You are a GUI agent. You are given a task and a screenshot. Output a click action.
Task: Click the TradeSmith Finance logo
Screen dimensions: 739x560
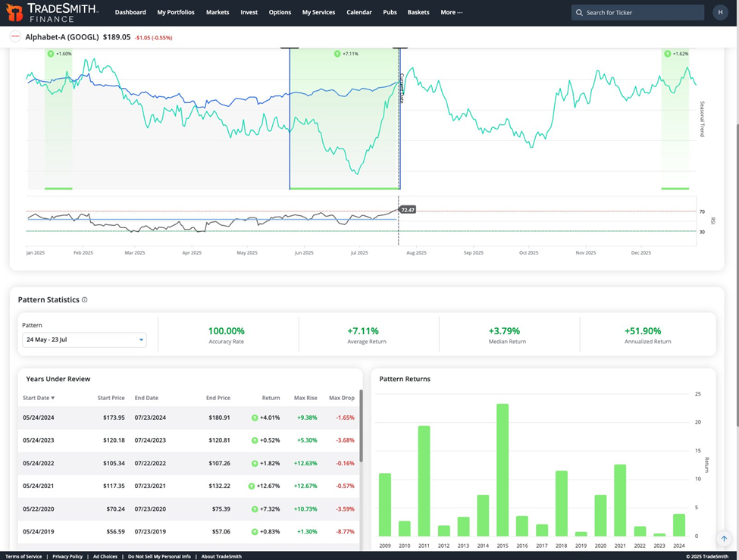53,12
